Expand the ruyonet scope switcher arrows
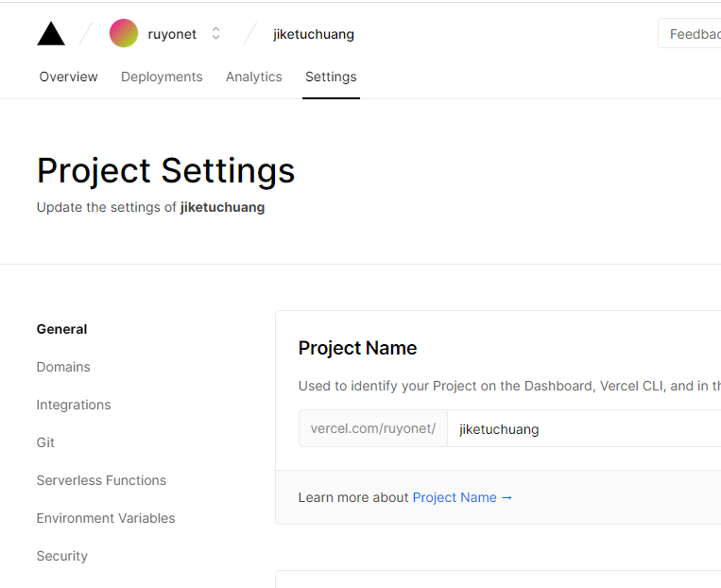This screenshot has width=721, height=588. [215, 33]
